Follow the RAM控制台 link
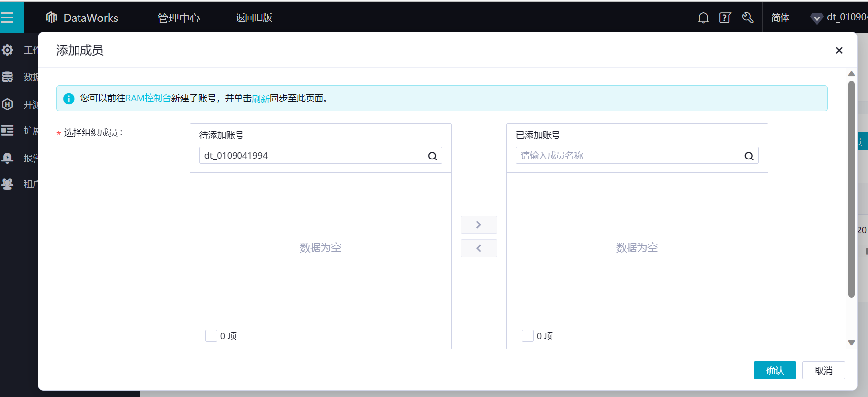 (148, 98)
